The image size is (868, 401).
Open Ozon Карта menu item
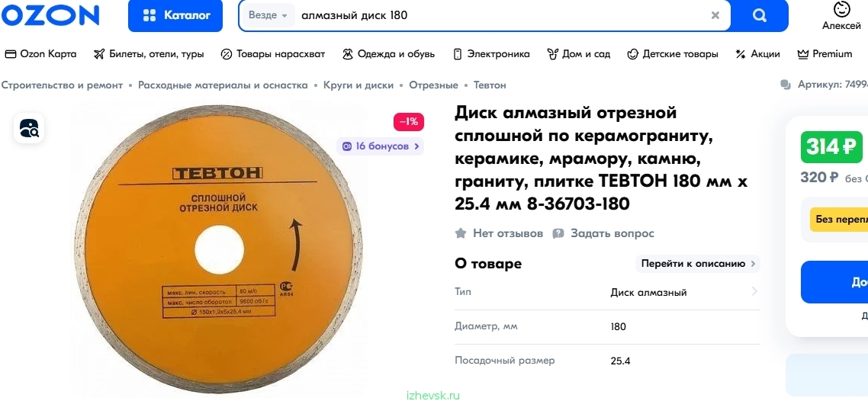pos(40,54)
